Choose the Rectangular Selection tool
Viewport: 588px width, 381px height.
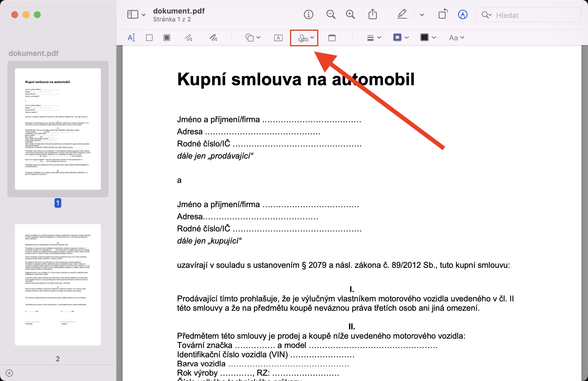(149, 38)
